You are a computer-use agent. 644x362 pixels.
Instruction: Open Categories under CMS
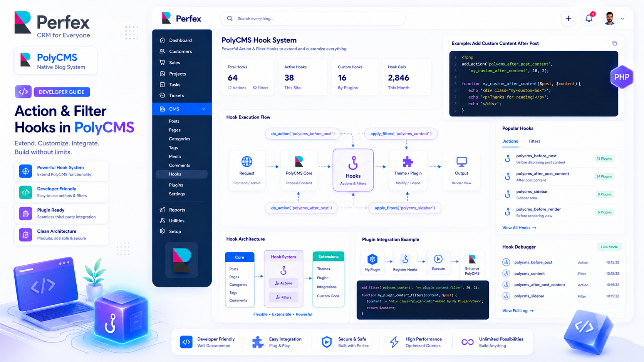[x=179, y=139]
